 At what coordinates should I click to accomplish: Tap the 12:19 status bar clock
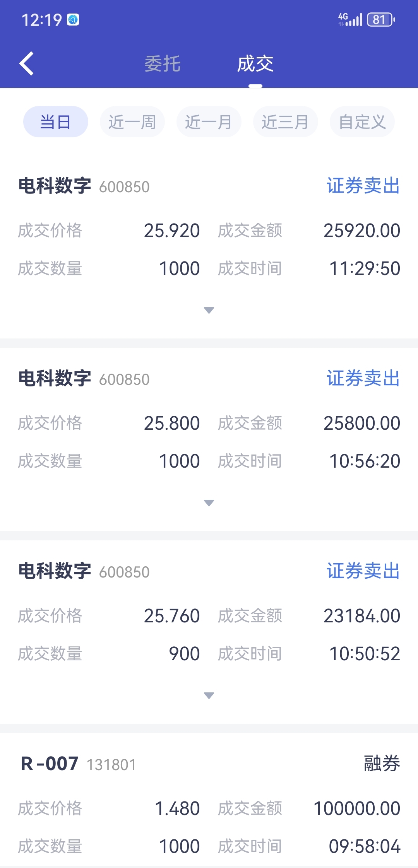[41, 20]
